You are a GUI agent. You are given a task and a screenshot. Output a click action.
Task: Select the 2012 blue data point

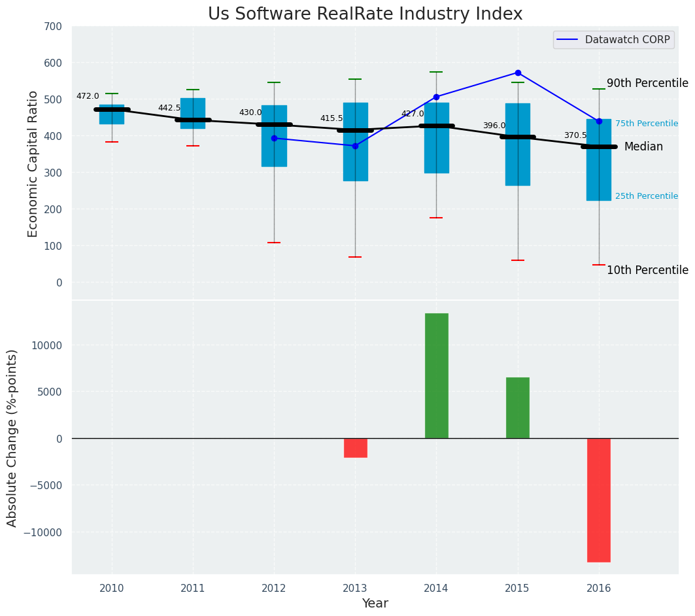pyautogui.click(x=274, y=138)
